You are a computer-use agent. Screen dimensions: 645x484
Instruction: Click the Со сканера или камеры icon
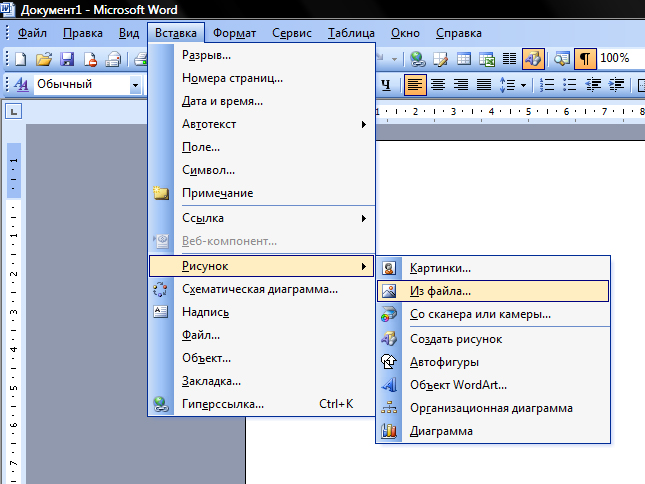click(389, 315)
